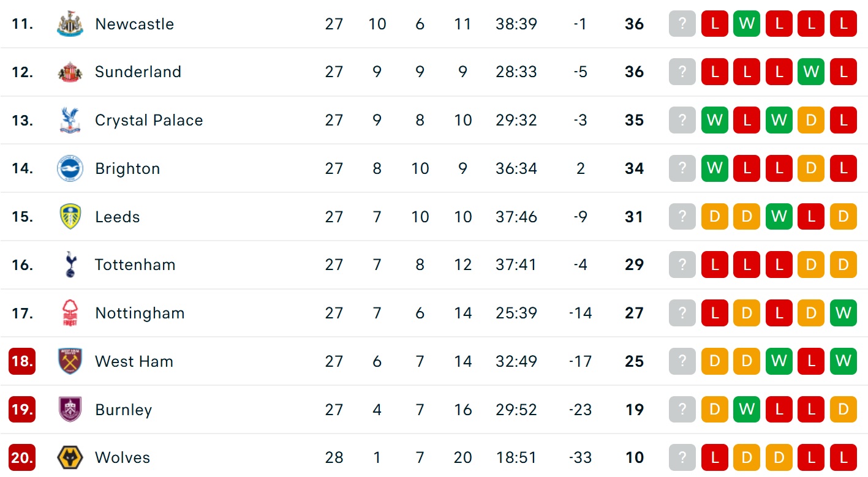
Task: Open the Burnley team link
Action: pos(123,410)
